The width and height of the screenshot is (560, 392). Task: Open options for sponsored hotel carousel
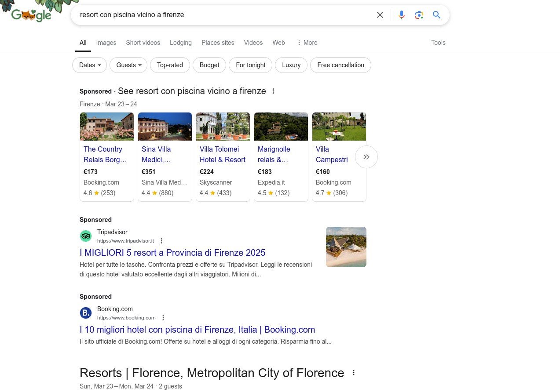click(x=274, y=91)
